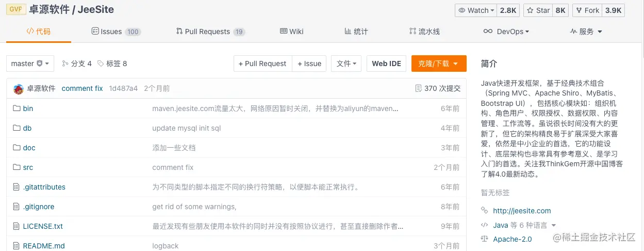Open the Issues tab
The height and width of the screenshot is (251, 644).
(x=116, y=32)
